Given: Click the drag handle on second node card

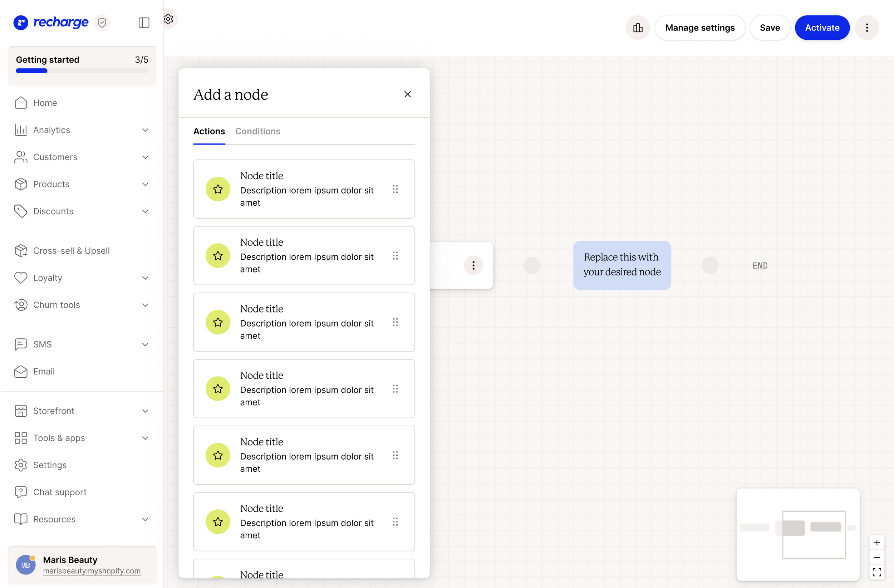Looking at the screenshot, I should pyautogui.click(x=395, y=255).
